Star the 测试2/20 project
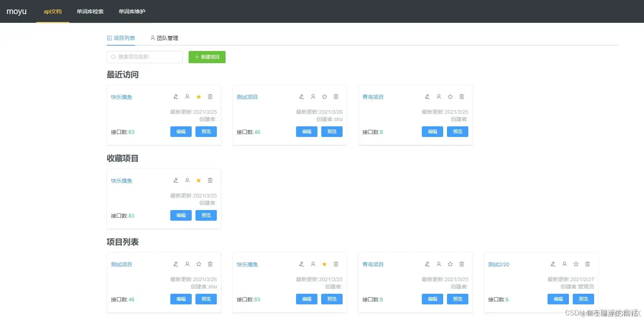 tap(576, 264)
